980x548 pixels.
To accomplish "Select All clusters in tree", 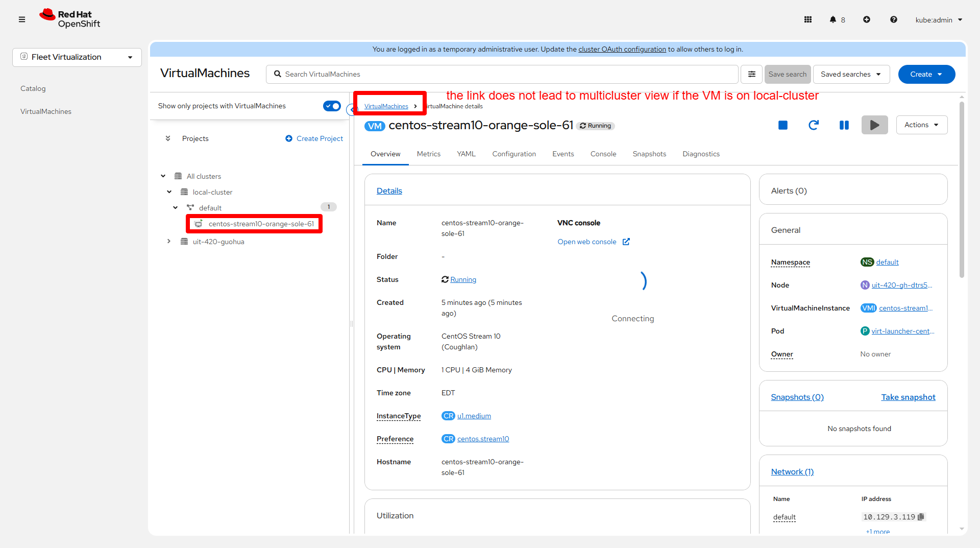I will (204, 176).
